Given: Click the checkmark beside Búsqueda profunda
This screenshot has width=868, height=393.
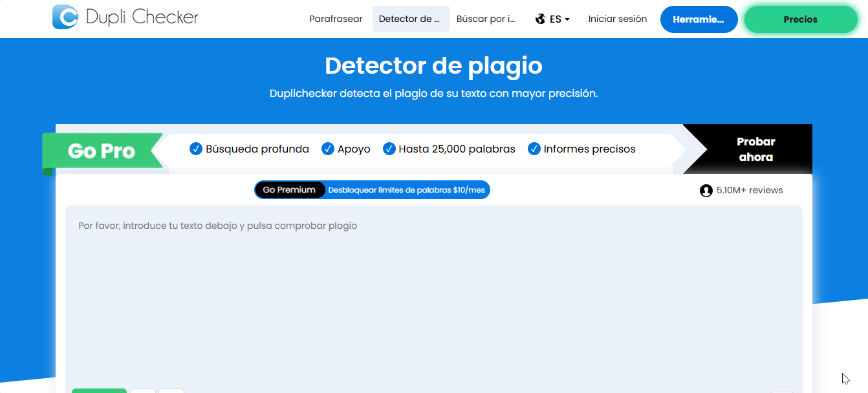Looking at the screenshot, I should point(195,148).
